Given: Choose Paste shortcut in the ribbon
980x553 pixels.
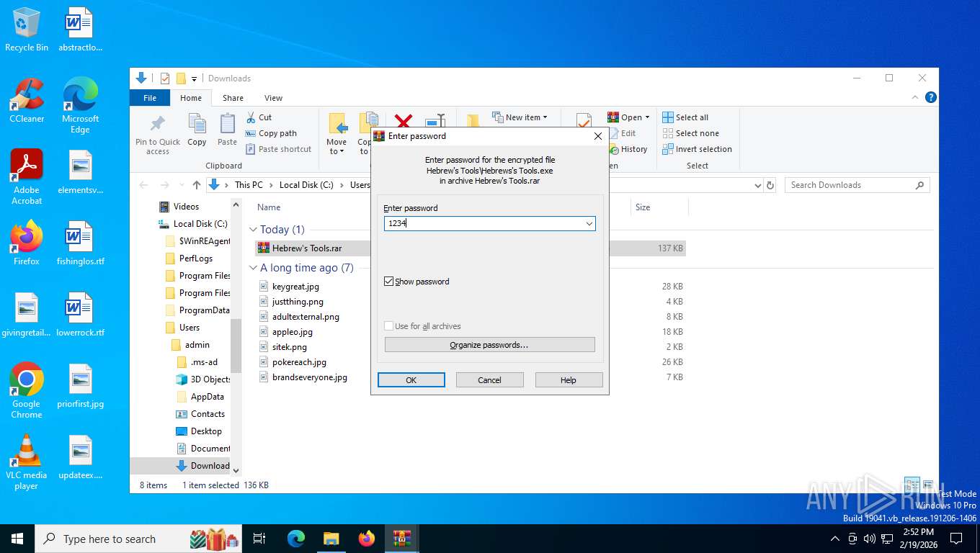Looking at the screenshot, I should tap(278, 149).
